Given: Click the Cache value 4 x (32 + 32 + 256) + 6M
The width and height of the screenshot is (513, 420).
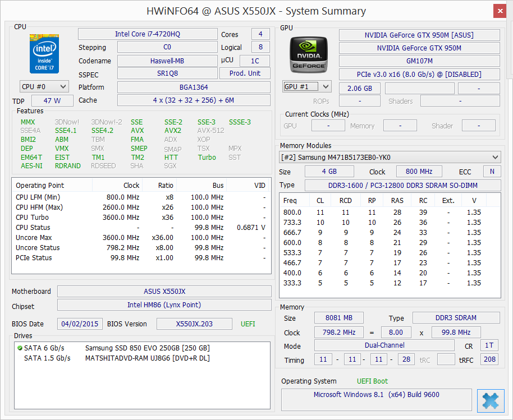Looking at the screenshot, I should [194, 100].
